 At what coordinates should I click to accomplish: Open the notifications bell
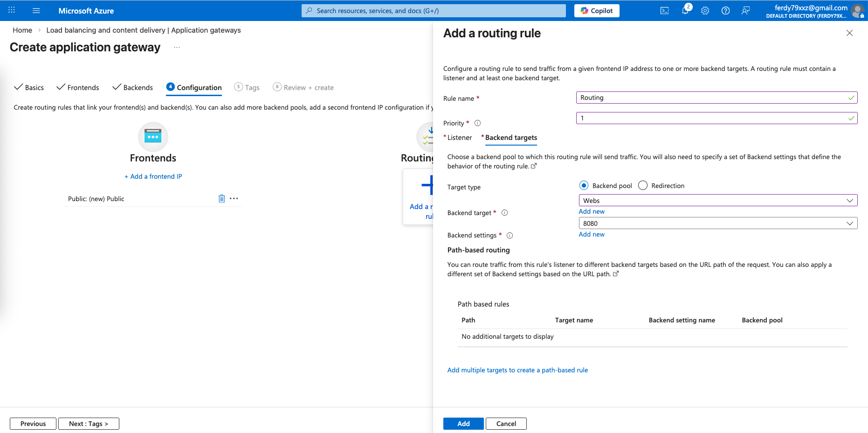(685, 11)
